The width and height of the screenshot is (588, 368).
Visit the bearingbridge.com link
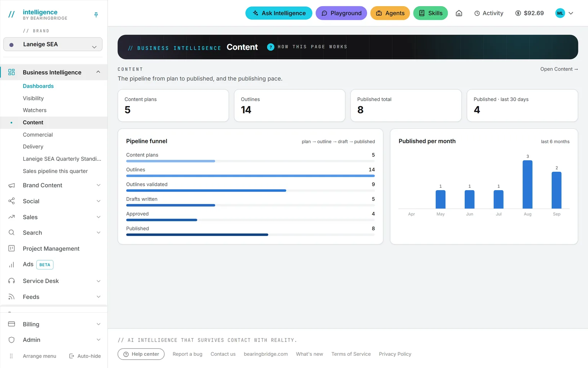(x=266, y=354)
